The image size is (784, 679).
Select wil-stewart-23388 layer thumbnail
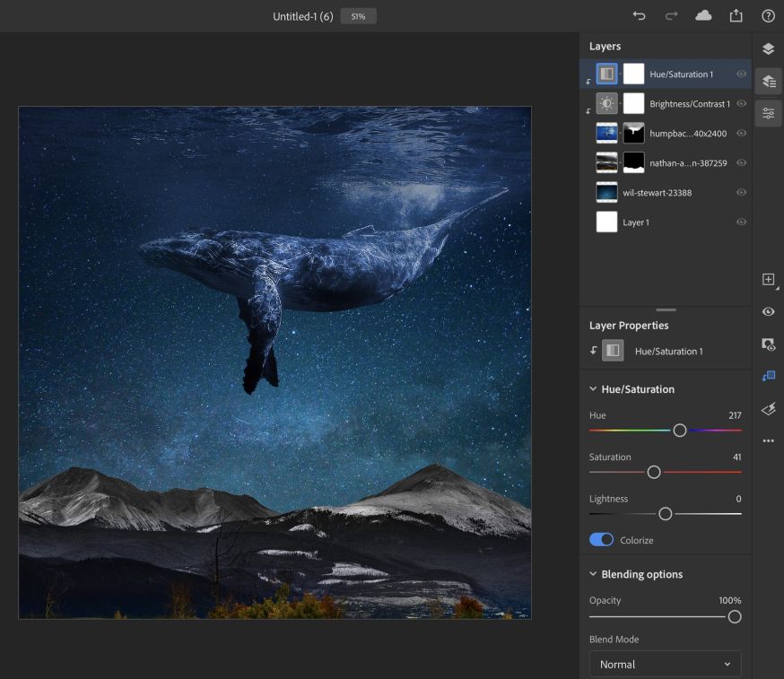pos(607,193)
